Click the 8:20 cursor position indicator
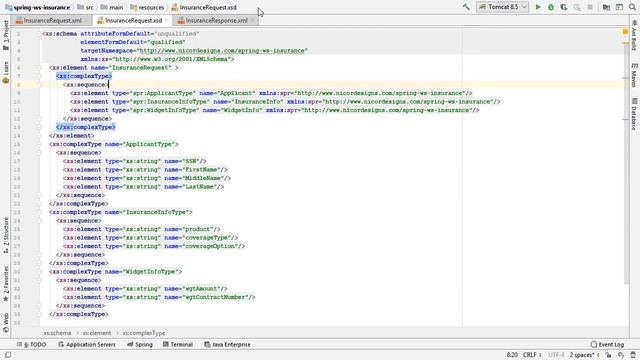This screenshot has height=360, width=640. tap(512, 355)
